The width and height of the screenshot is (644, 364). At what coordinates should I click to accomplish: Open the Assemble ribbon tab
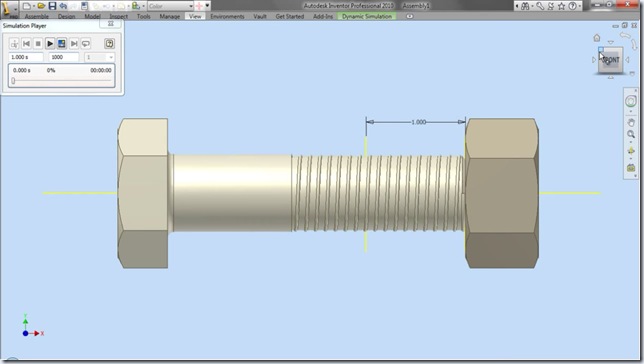coord(37,16)
